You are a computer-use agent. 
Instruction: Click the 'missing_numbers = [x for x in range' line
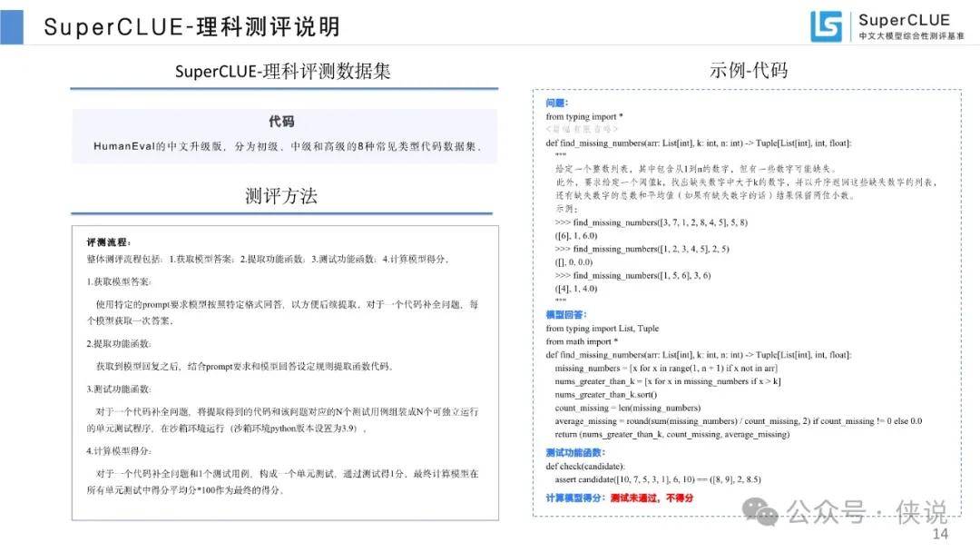tap(666, 369)
